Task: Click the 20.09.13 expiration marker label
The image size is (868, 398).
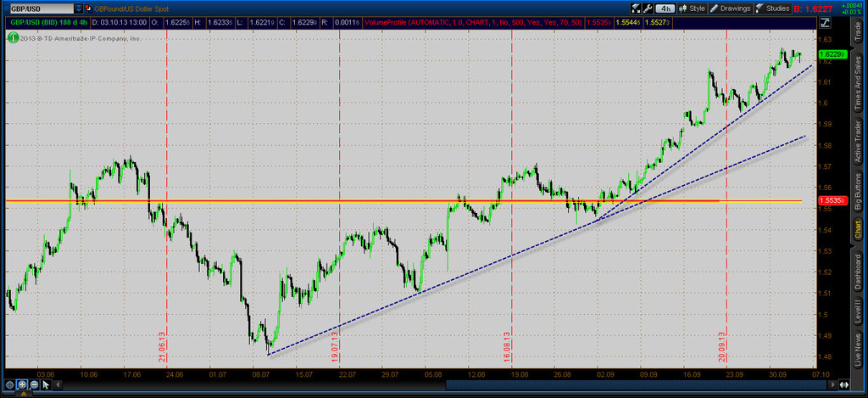Action: pyautogui.click(x=722, y=346)
